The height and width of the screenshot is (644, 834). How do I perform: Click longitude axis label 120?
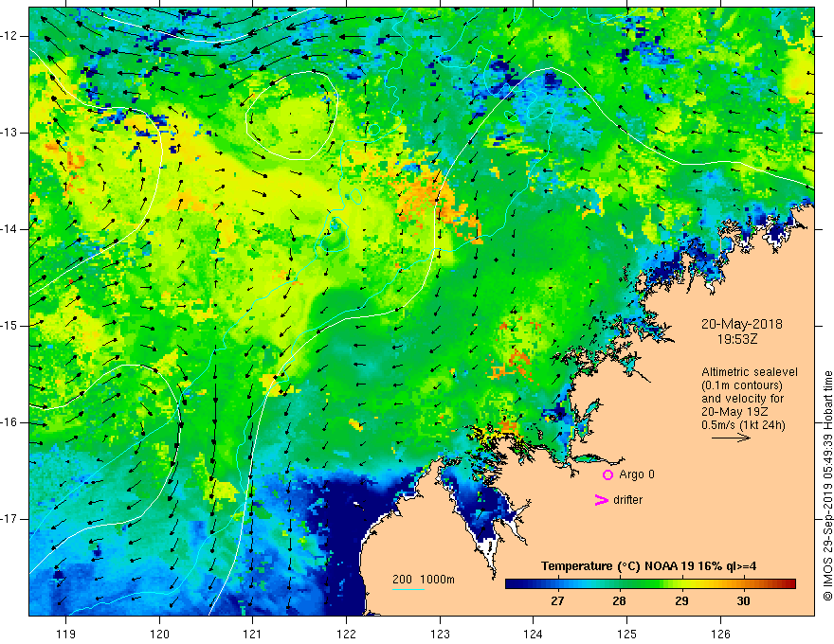click(159, 634)
